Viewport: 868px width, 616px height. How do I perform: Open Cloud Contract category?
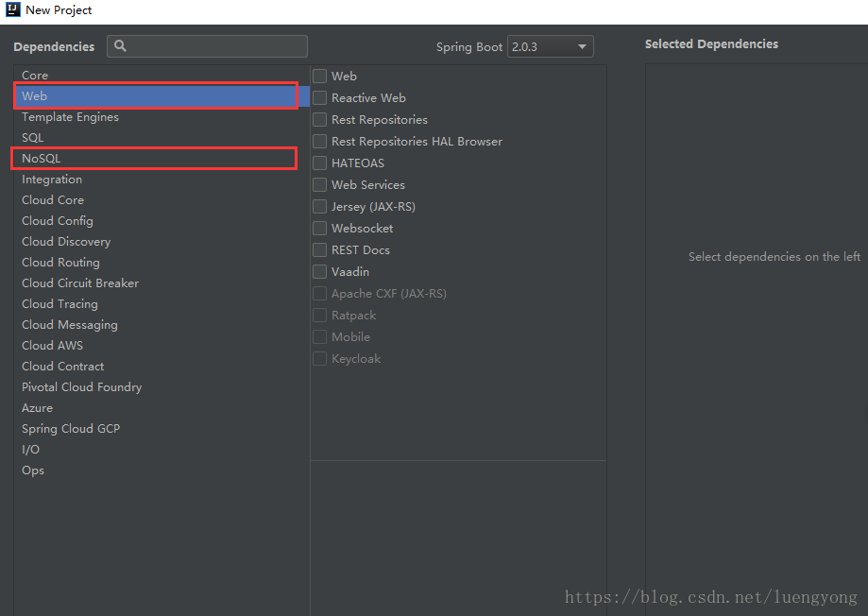[162, 367]
